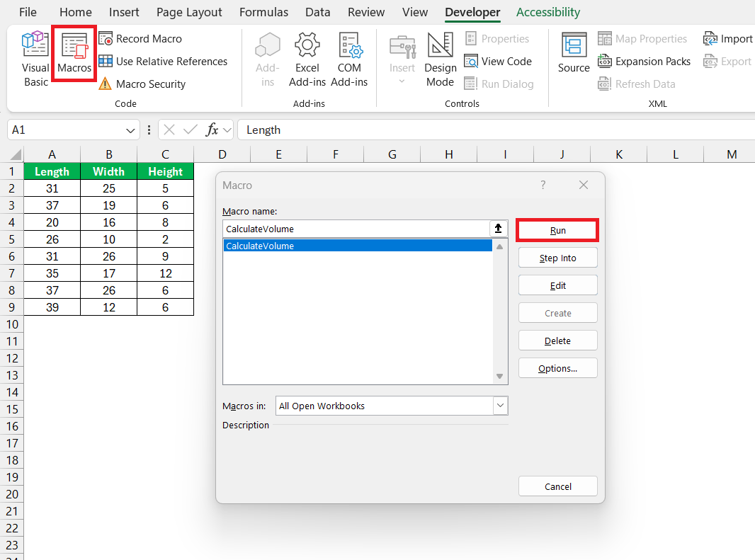The width and height of the screenshot is (755, 560).
Task: Click Export XML button
Action: click(727, 61)
